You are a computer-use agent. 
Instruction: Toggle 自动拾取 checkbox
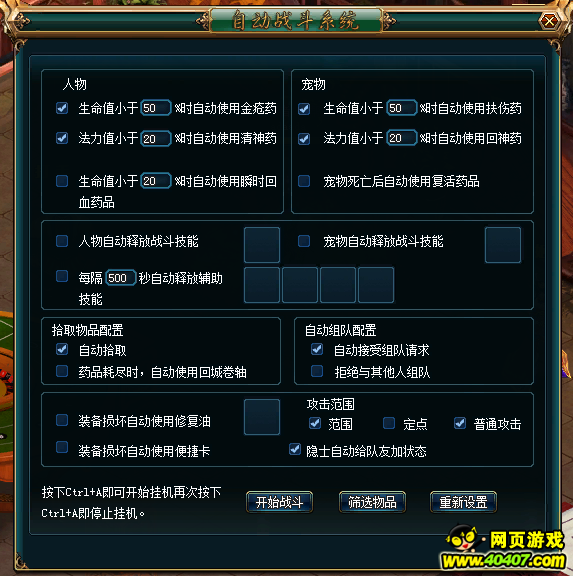pos(62,349)
